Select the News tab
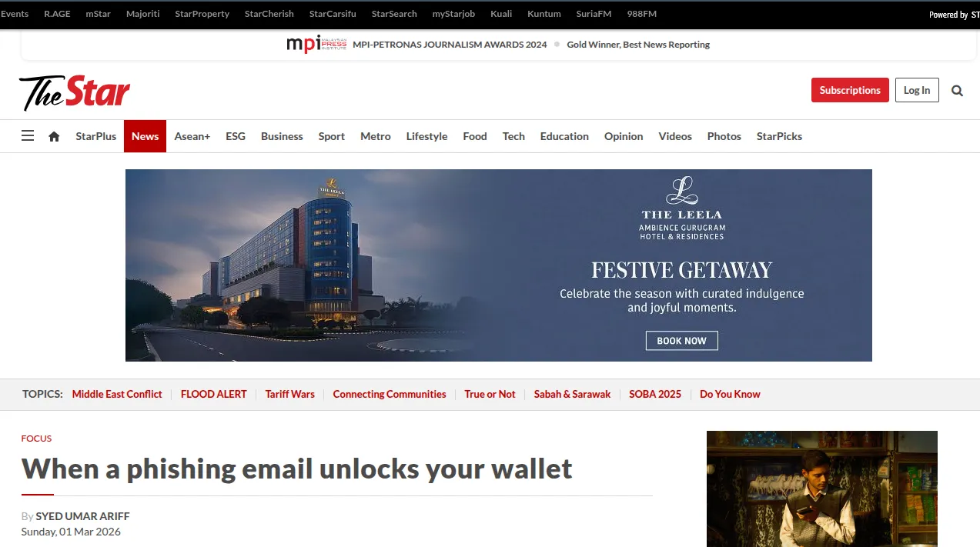 pyautogui.click(x=145, y=136)
